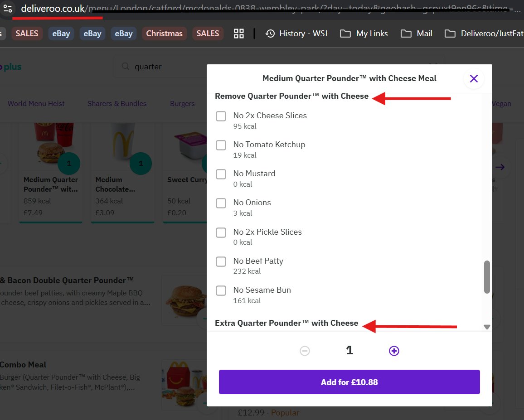Click quantity badge on Medium Chocolate card
524x420 pixels.
(x=141, y=164)
